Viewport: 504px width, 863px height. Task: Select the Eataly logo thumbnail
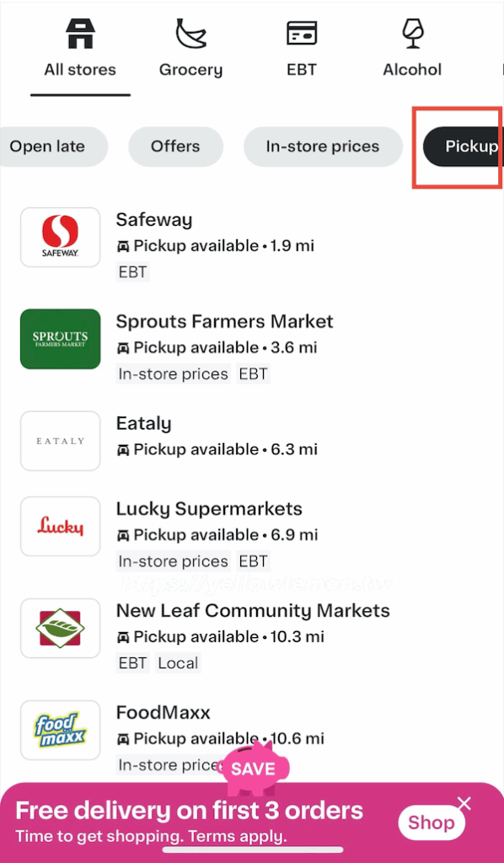pyautogui.click(x=61, y=441)
